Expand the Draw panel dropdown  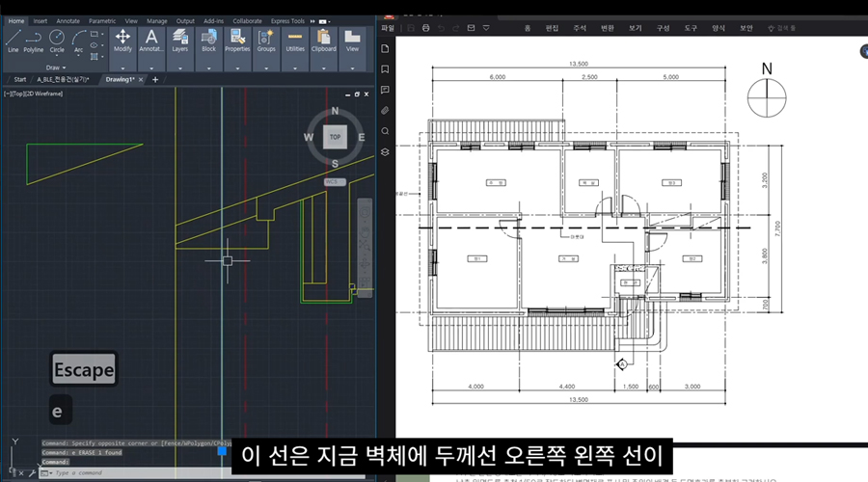[53, 67]
